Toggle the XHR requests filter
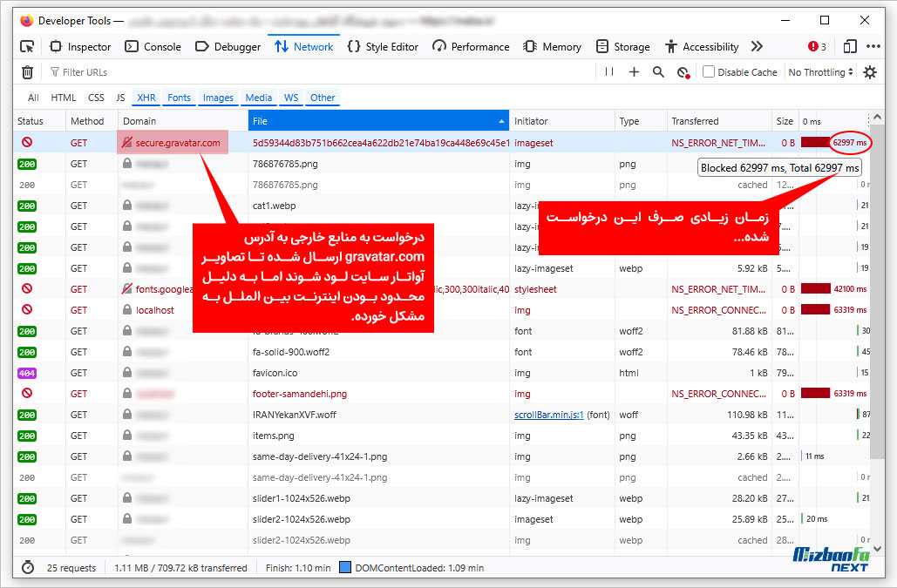The height and width of the screenshot is (588, 897). pos(146,98)
